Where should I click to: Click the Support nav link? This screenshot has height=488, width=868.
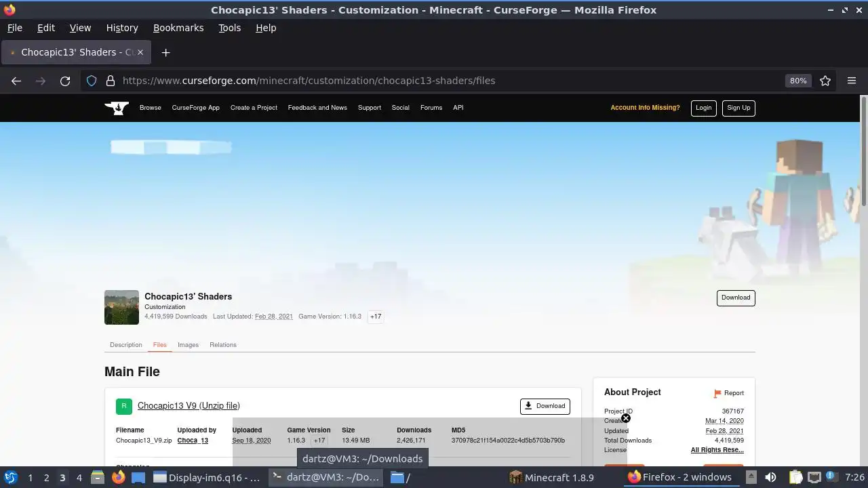(x=370, y=108)
